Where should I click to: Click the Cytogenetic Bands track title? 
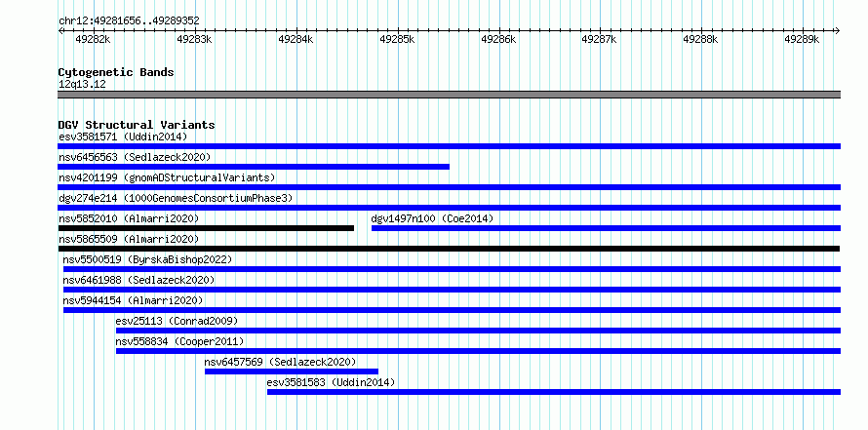116,72
